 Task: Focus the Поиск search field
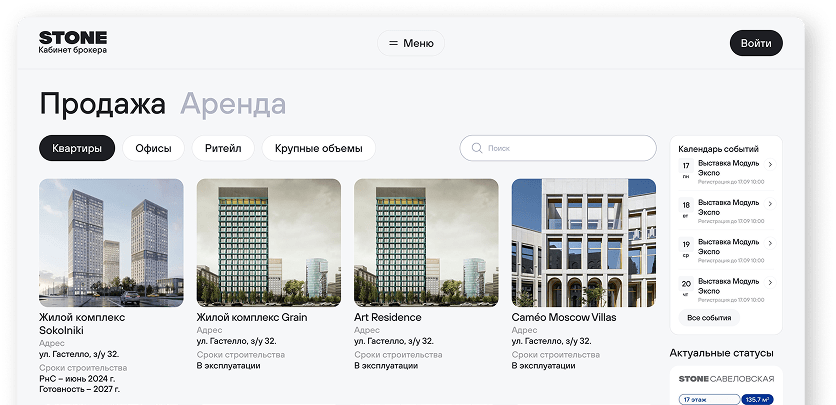tap(560, 148)
